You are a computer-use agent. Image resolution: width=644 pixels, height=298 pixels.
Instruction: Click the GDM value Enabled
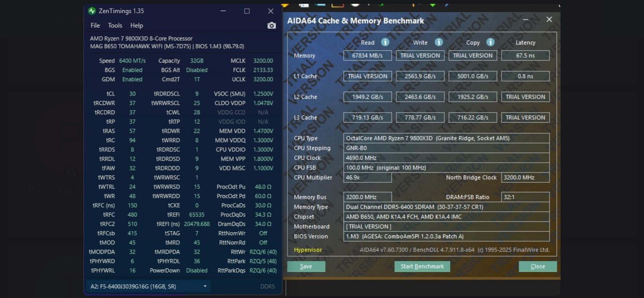pyautogui.click(x=132, y=79)
